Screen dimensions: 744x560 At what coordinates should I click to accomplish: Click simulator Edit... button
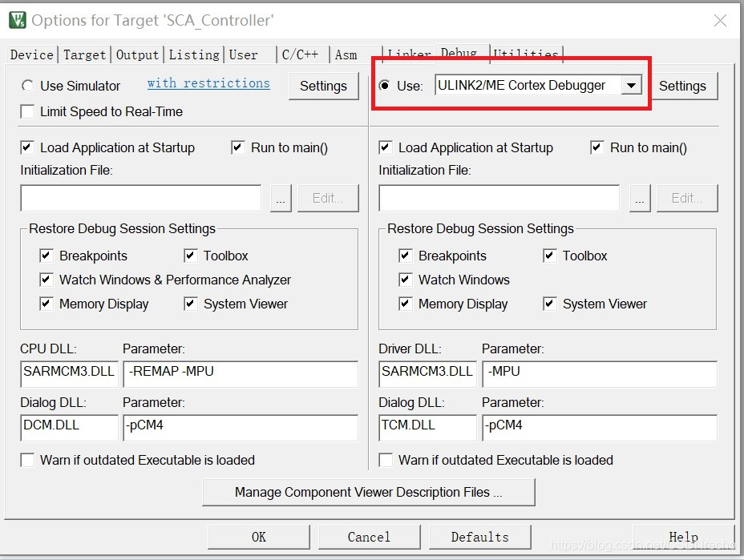pos(328,198)
